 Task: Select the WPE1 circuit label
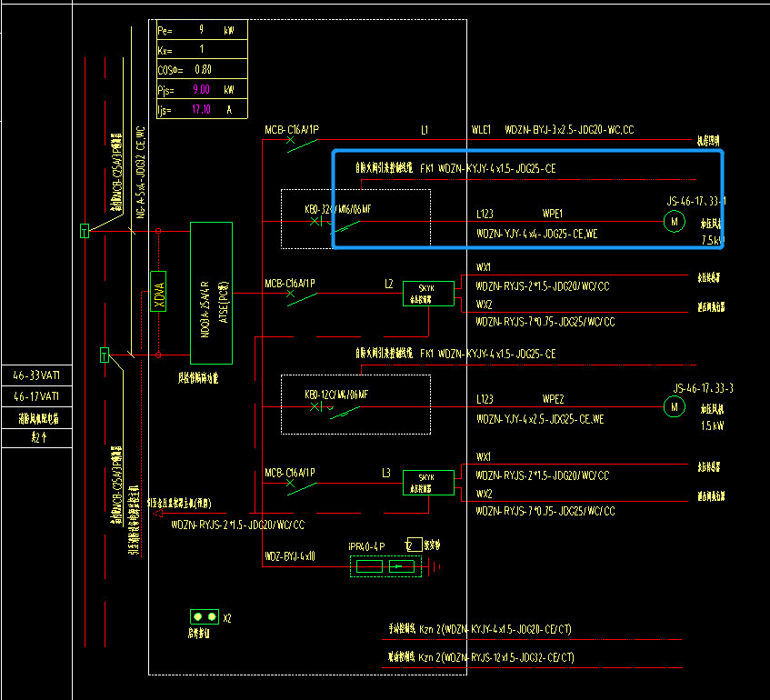[553, 214]
